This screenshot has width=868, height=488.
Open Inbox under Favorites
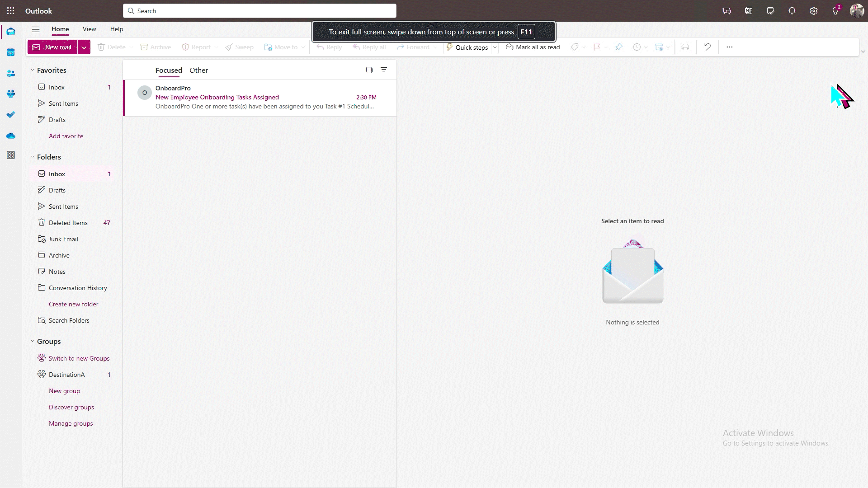coord(72,87)
